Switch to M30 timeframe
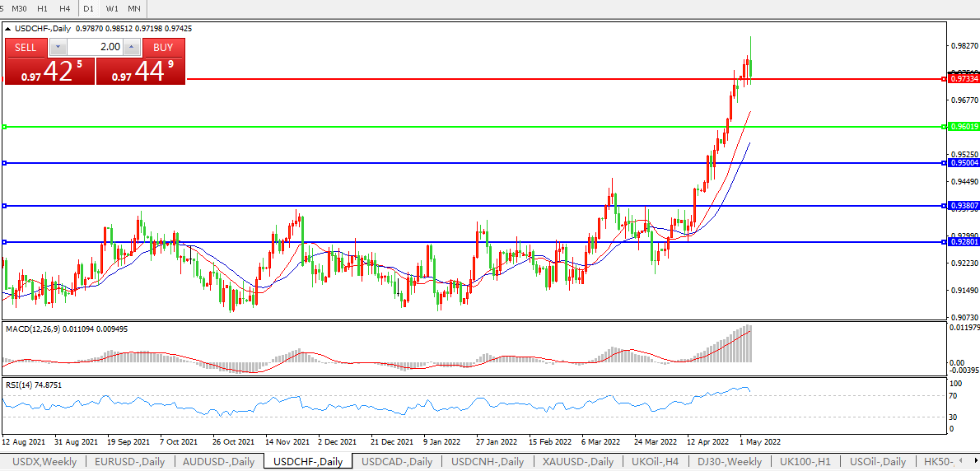980x471 pixels. [x=19, y=8]
